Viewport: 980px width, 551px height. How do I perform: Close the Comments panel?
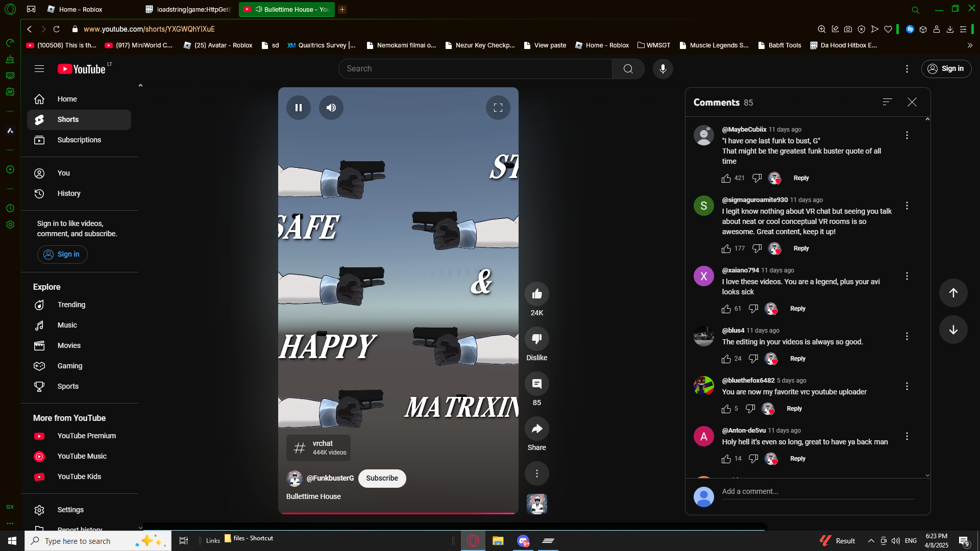(x=912, y=102)
